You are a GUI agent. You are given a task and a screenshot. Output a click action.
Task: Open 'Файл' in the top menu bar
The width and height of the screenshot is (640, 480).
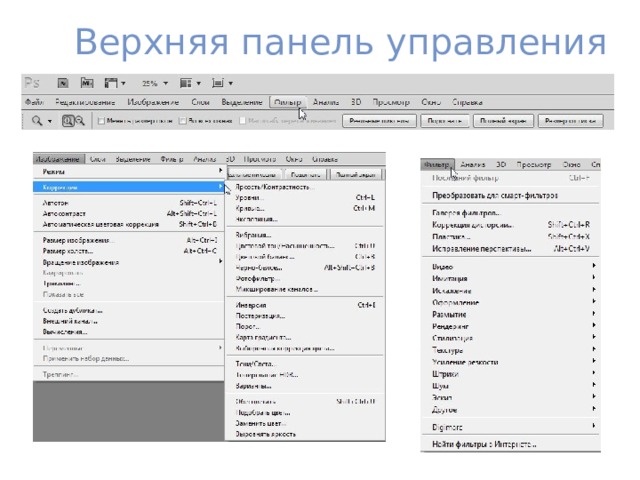(x=34, y=102)
